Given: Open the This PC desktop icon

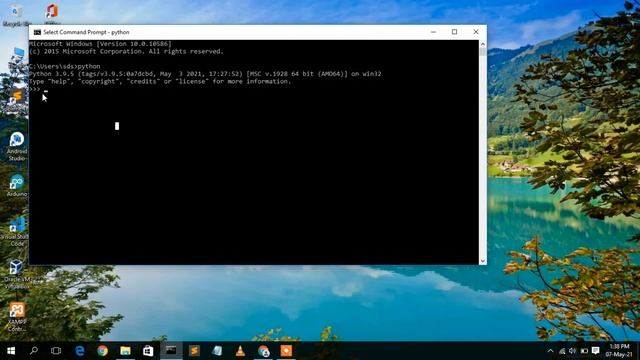Looking at the screenshot, I should [x=17, y=57].
